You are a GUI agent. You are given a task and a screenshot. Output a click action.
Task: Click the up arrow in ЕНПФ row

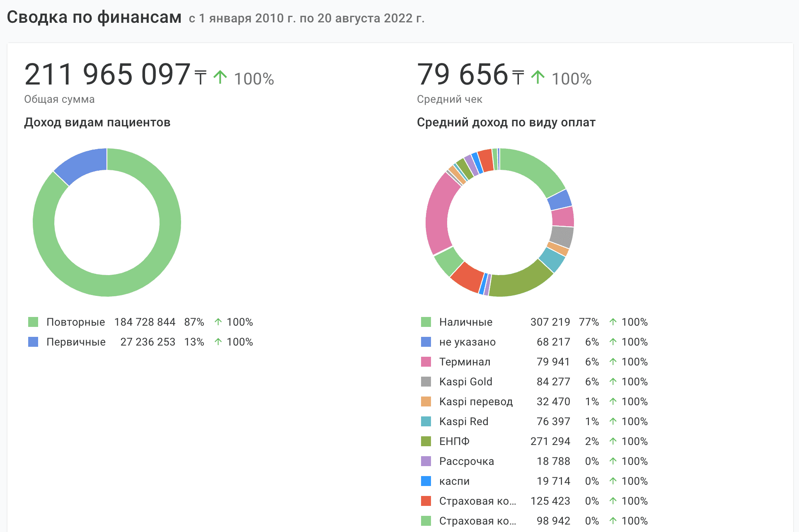(613, 441)
